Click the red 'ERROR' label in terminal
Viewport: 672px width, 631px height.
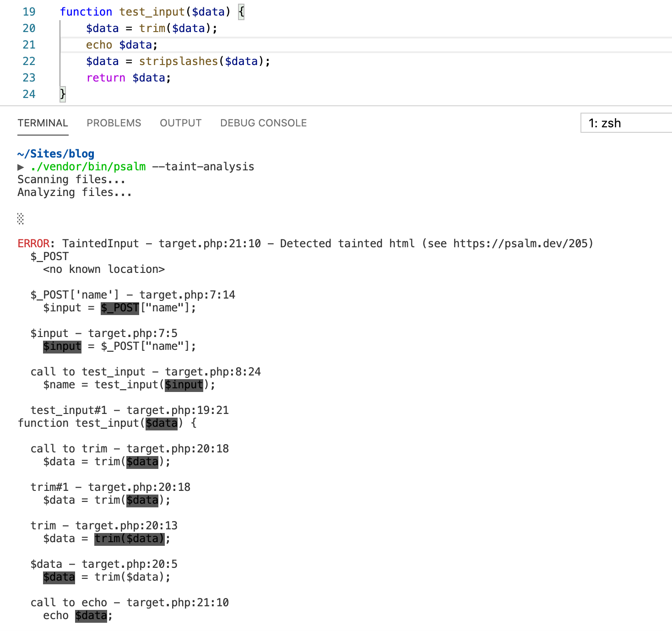coord(33,243)
